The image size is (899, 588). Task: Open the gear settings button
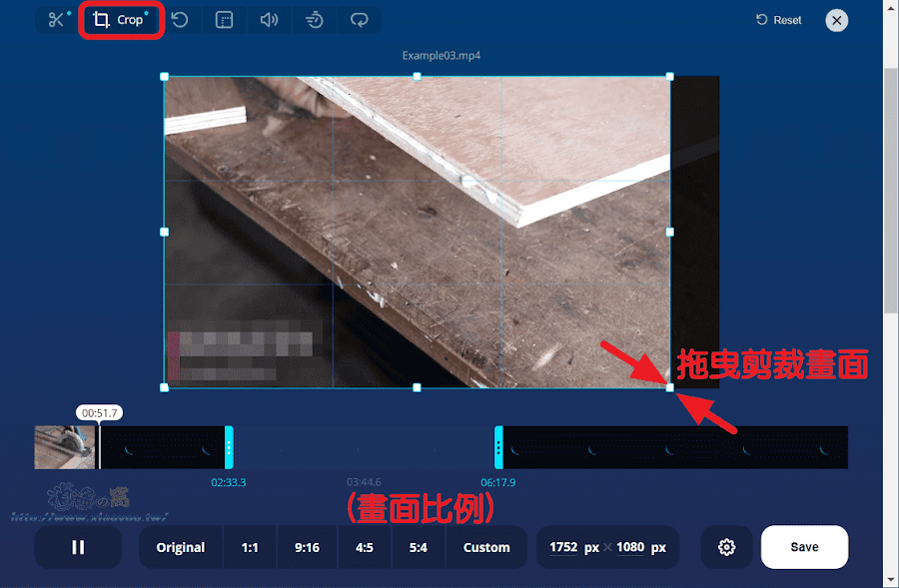coord(726,547)
